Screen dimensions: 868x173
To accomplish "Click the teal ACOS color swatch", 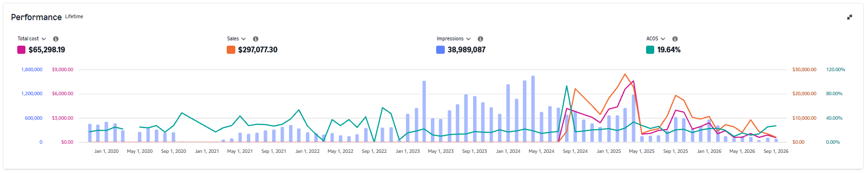I will [650, 49].
